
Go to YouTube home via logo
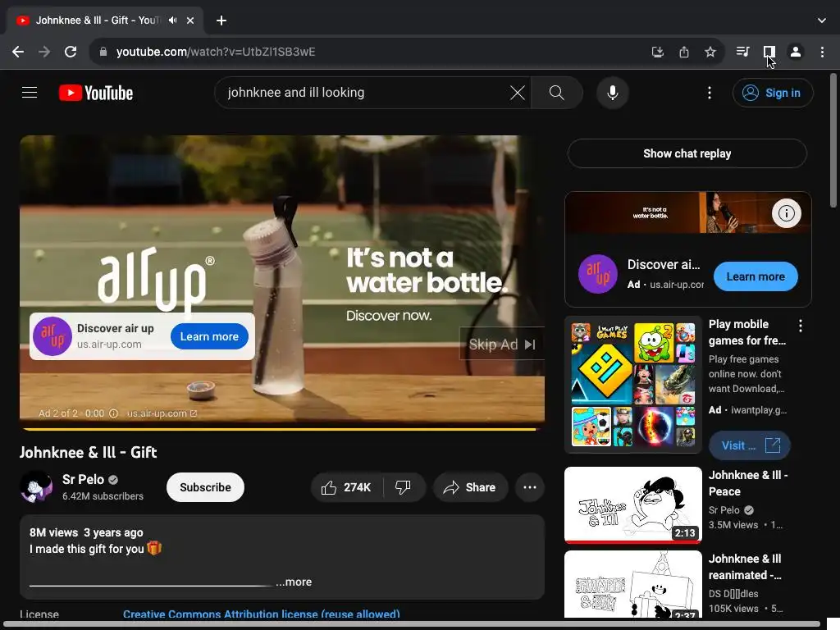(x=96, y=93)
